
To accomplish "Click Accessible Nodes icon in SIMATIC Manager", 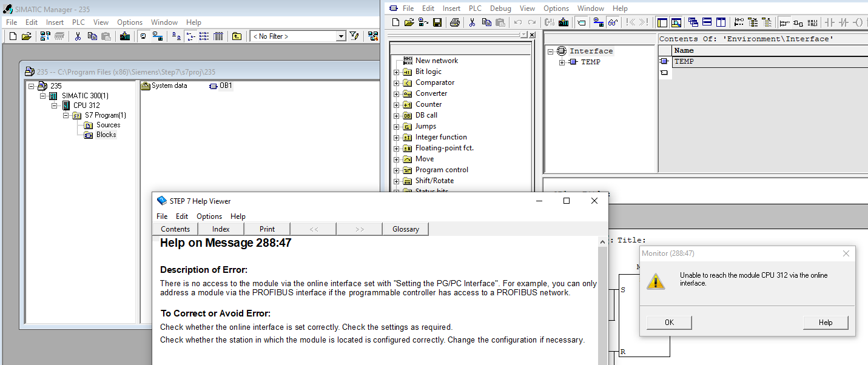I will pyautogui.click(x=45, y=36).
